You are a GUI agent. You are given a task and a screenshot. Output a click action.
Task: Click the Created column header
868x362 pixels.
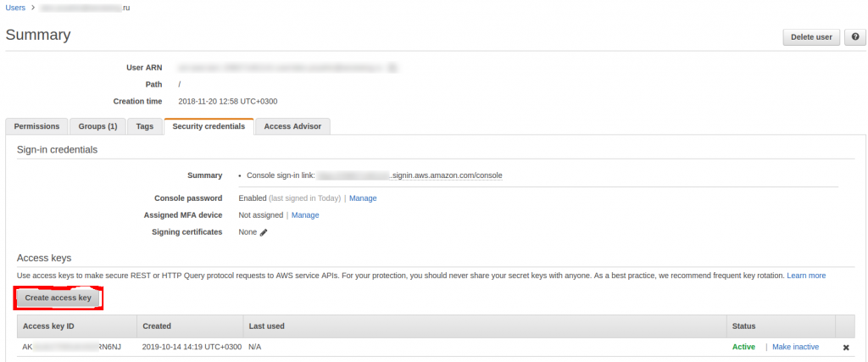[157, 326]
